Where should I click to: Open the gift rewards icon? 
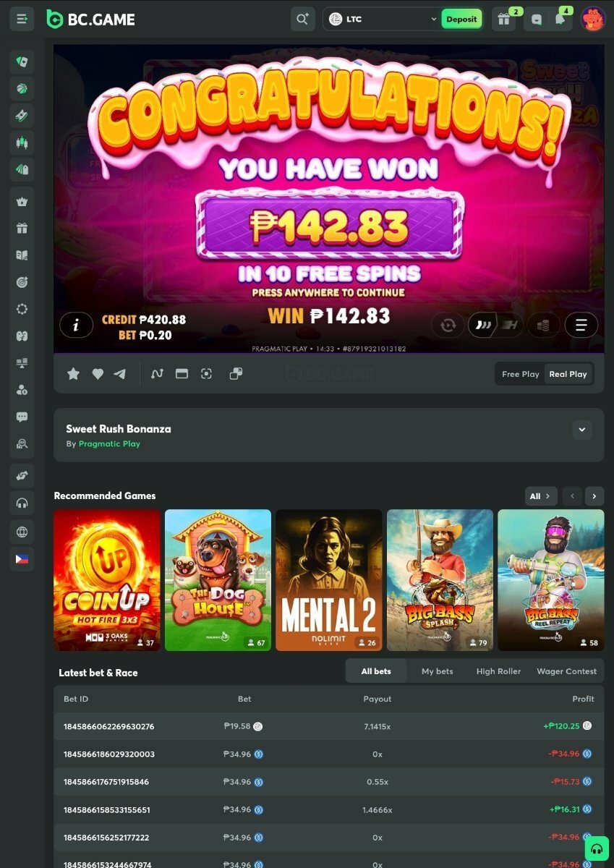(504, 20)
